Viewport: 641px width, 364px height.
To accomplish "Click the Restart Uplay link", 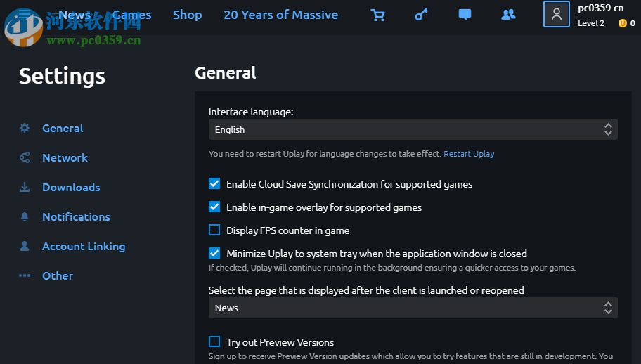I will coord(469,154).
